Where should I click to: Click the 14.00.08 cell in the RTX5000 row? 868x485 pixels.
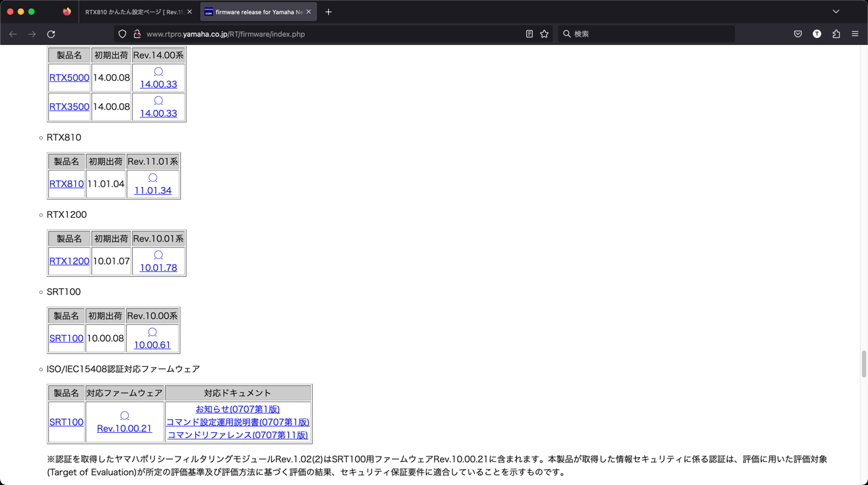[x=111, y=77]
